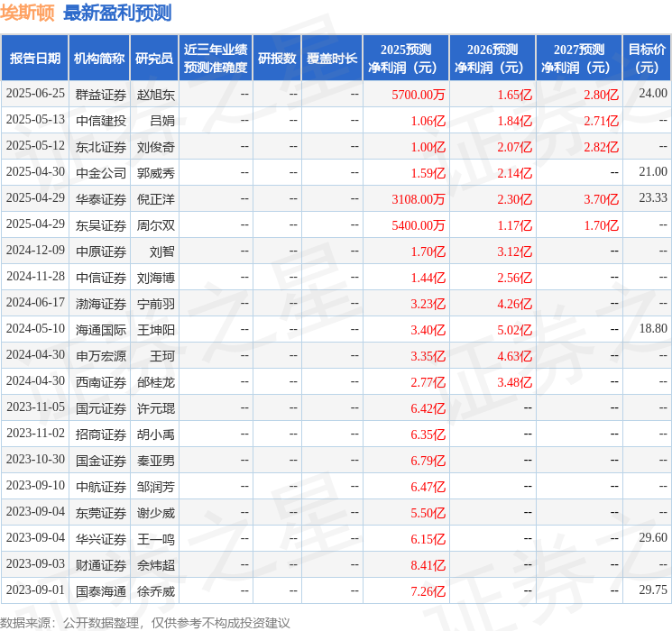Click the 近三年业绩预测准确度 header
This screenshot has width=672, height=631.
(216, 59)
